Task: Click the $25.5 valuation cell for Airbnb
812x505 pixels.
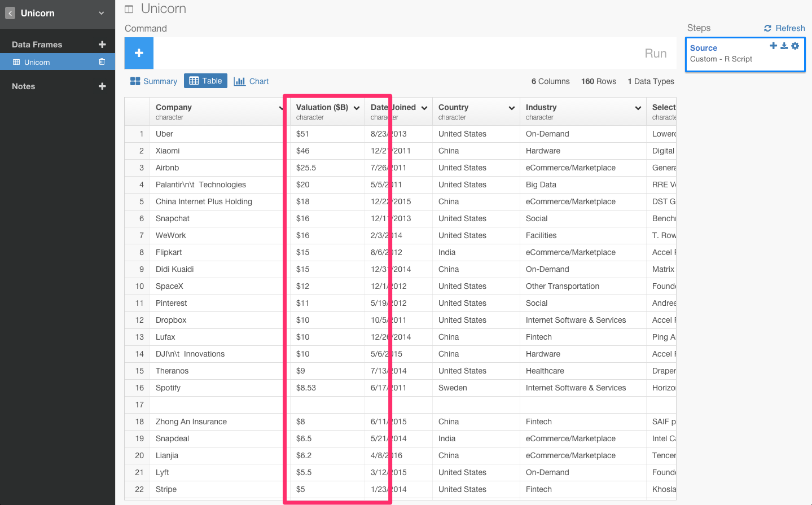Action: point(327,168)
